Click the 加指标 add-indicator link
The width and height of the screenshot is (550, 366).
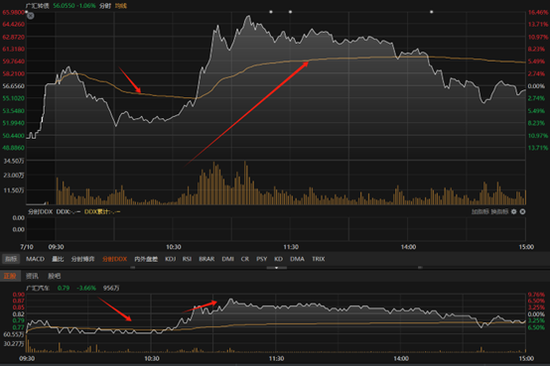(480, 212)
